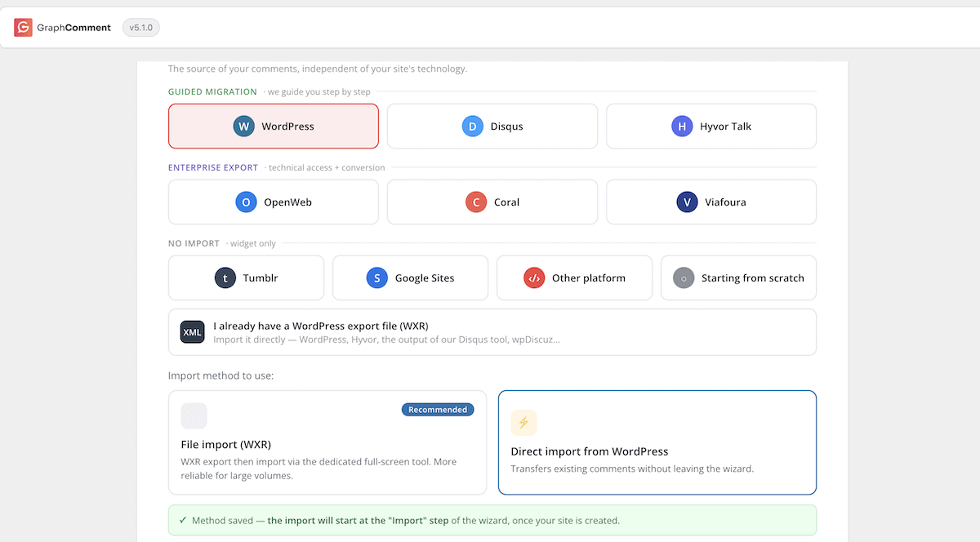Image resolution: width=980 pixels, height=542 pixels.
Task: Choose the Viafoura enterprise export card
Action: [711, 202]
